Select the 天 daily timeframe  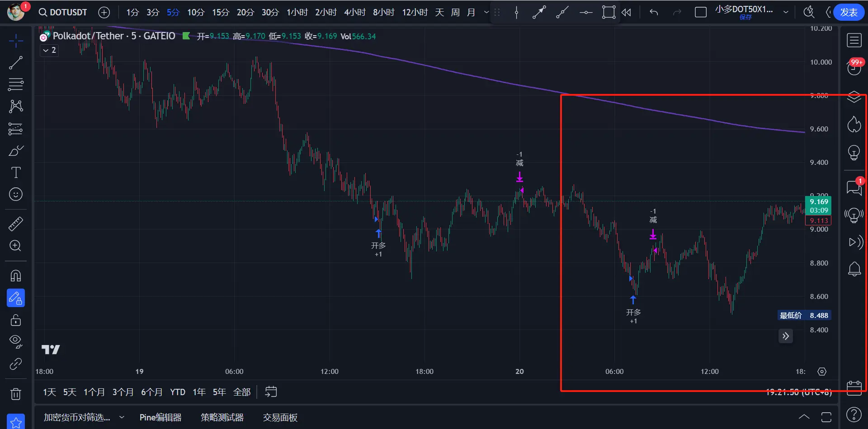coord(439,12)
